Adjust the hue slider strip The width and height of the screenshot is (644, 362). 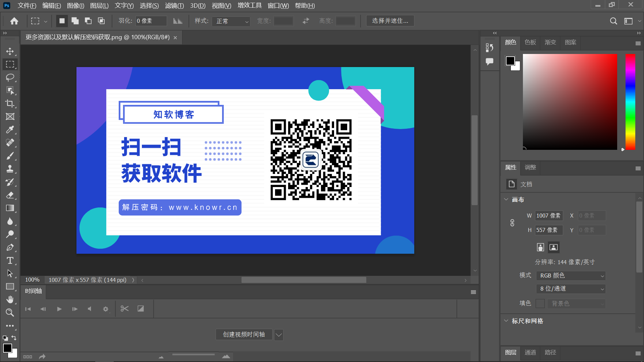(630, 102)
